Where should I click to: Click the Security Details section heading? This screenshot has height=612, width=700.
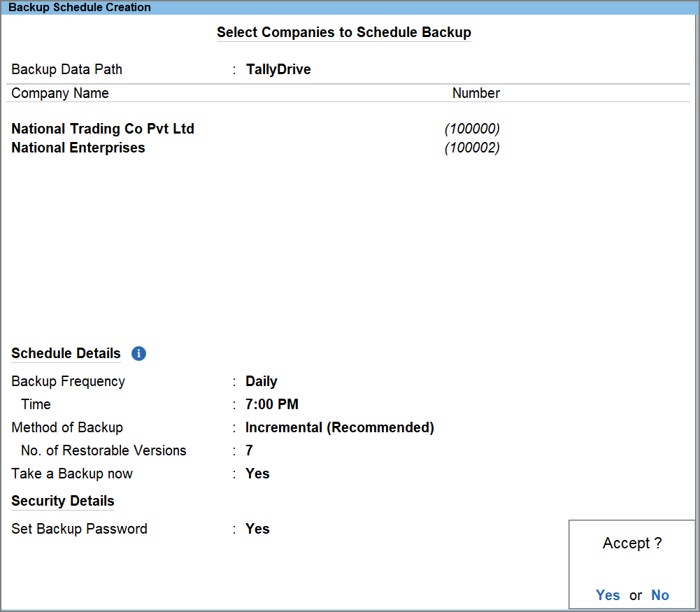(62, 501)
